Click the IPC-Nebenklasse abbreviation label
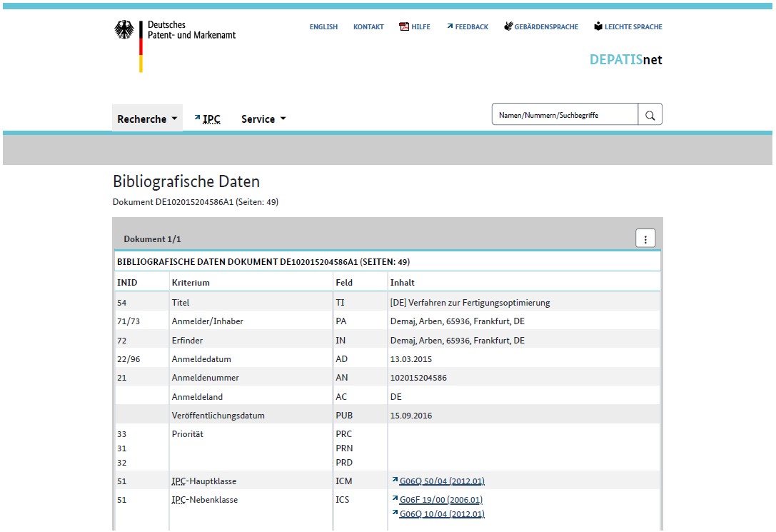This screenshot has width=776, height=532. click(178, 500)
